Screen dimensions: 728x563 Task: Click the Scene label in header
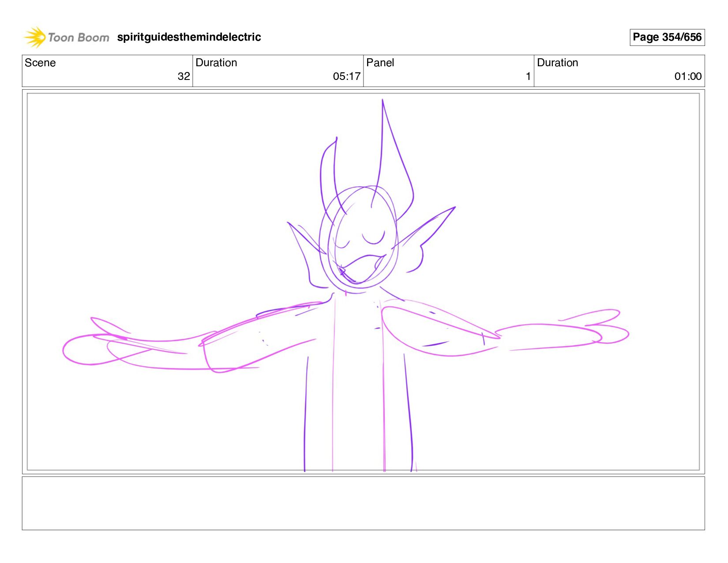point(40,63)
